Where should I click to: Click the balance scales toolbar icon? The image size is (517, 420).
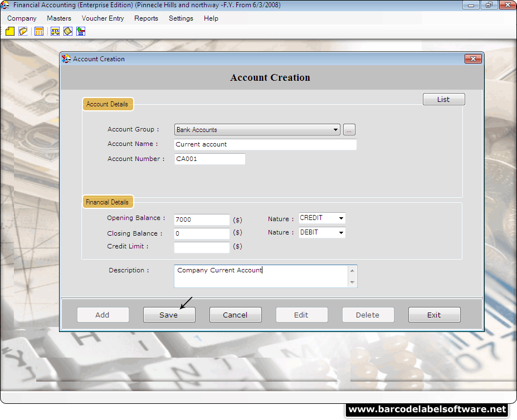click(x=55, y=31)
